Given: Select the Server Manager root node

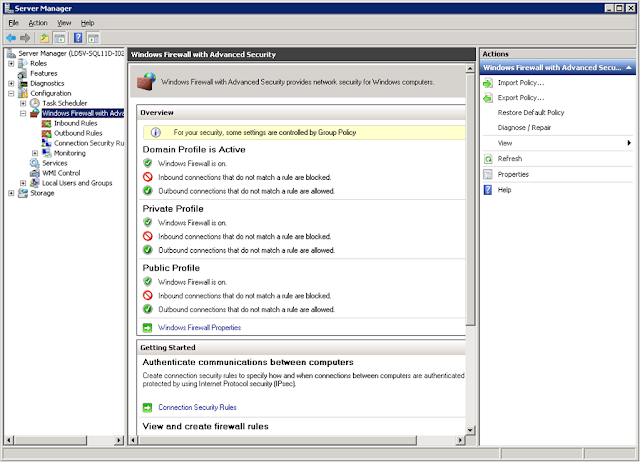Looking at the screenshot, I should click(x=71, y=53).
